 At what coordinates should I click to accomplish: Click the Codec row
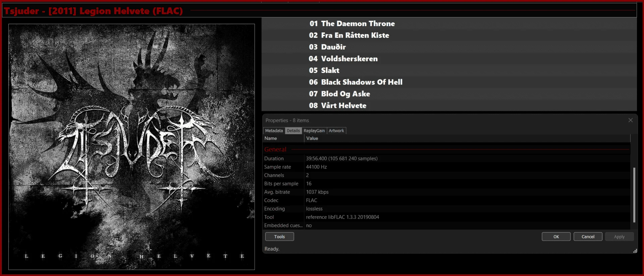(447, 200)
